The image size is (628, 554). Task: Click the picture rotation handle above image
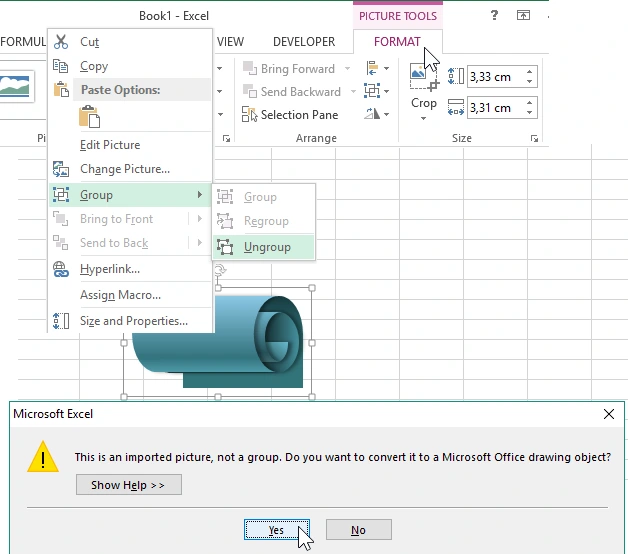click(218, 269)
